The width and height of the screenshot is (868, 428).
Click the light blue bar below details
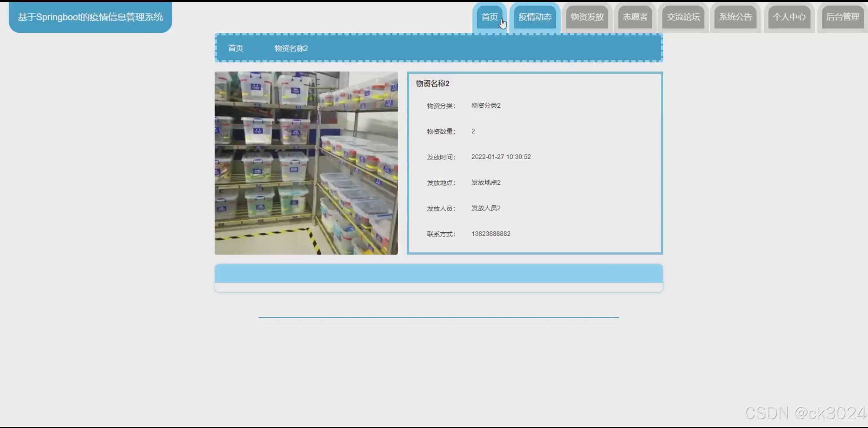438,274
